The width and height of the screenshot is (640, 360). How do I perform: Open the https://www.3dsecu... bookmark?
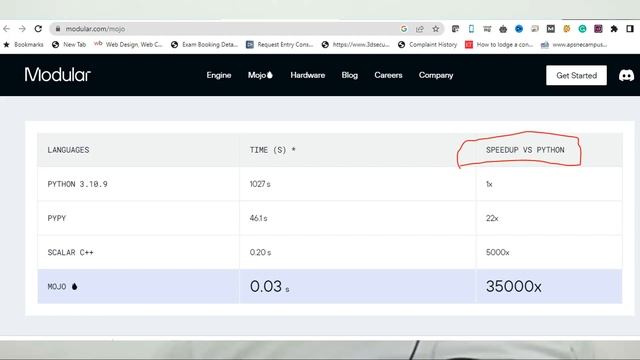[x=355, y=44]
